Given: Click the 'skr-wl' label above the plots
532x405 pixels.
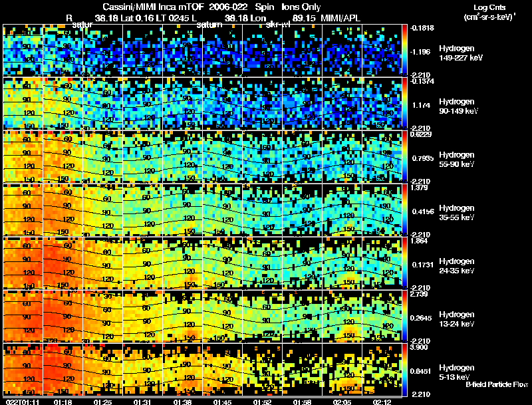Looking at the screenshot, I should click(278, 25).
